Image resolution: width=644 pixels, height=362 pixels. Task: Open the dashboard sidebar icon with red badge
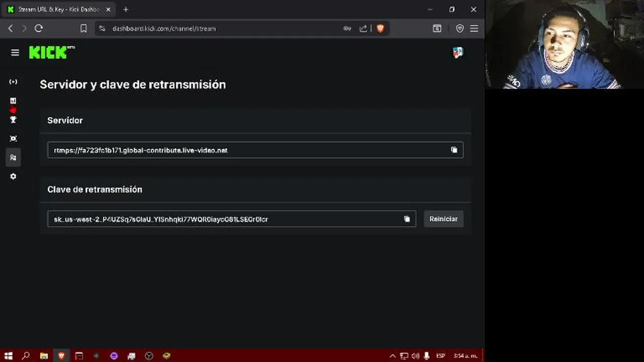tap(13, 101)
